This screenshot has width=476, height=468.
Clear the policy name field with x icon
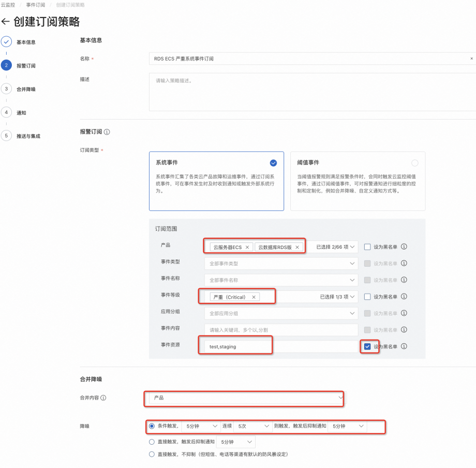471,58
